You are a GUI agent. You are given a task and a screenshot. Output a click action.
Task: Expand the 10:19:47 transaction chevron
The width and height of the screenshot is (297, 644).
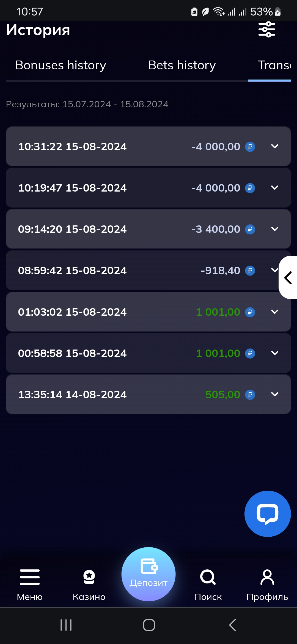tap(275, 188)
